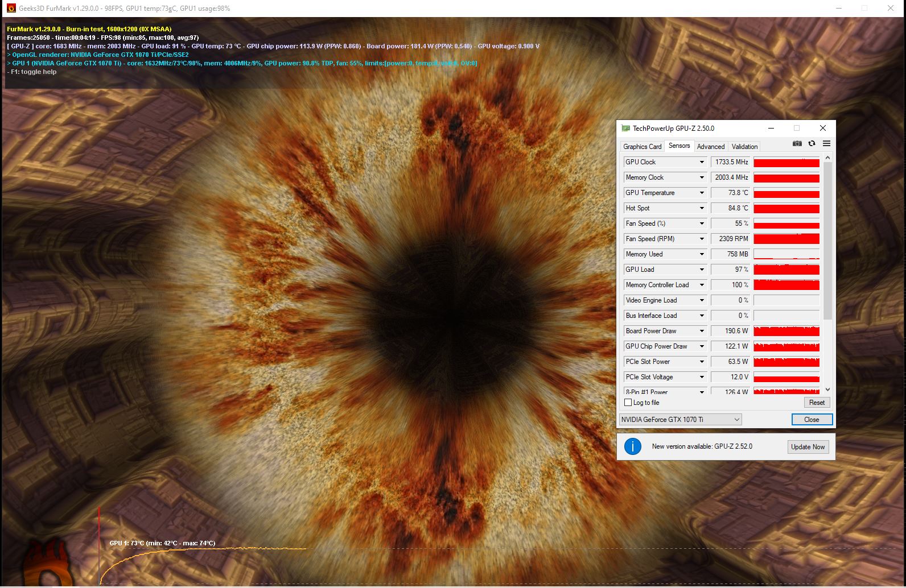The height and width of the screenshot is (588, 906).
Task: Expand the Board Power Draw dropdown
Action: [702, 331]
